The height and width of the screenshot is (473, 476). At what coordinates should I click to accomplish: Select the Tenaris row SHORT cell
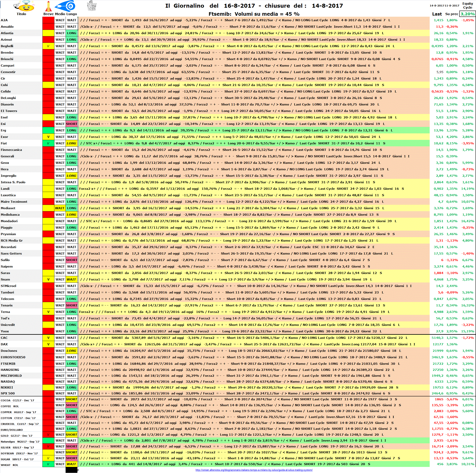[x=72, y=305]
